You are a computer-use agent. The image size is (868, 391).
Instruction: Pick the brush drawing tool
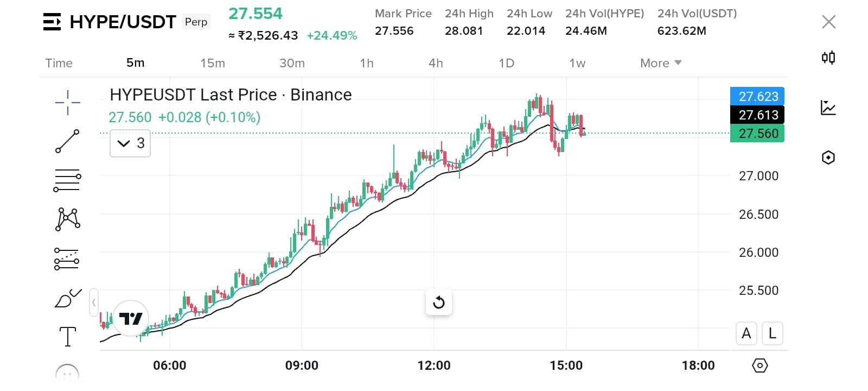[x=68, y=298]
